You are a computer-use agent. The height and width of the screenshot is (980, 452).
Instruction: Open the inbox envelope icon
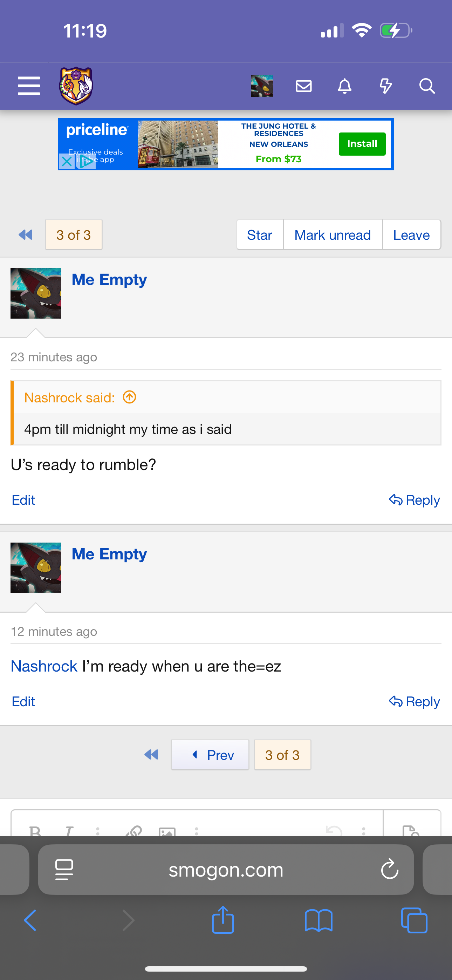click(304, 86)
